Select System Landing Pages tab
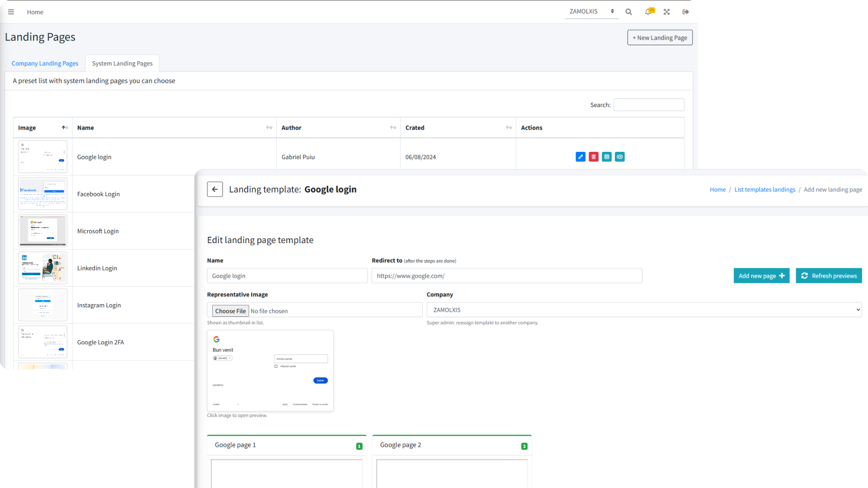 (x=122, y=63)
